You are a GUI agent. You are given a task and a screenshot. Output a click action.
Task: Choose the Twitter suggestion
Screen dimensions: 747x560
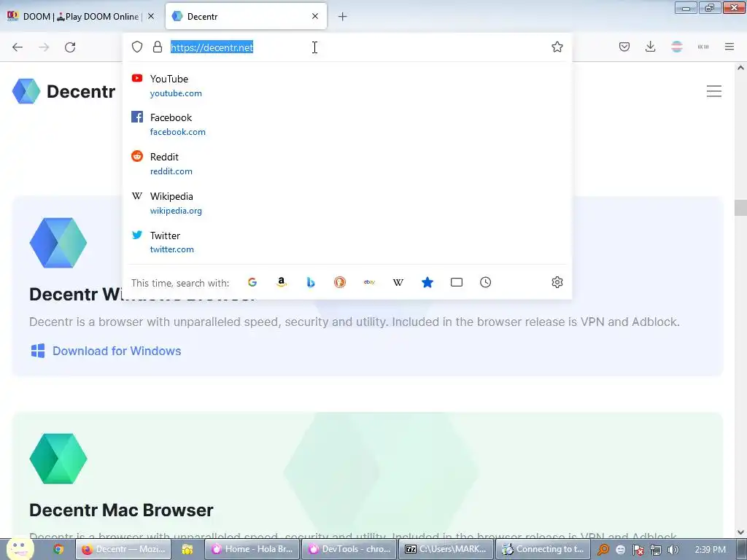click(347, 242)
